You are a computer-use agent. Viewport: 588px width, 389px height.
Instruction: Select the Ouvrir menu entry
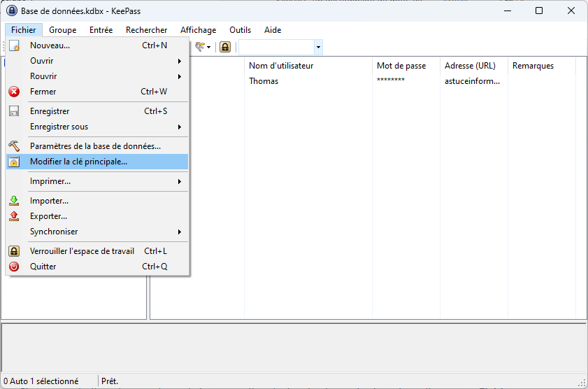tap(97, 61)
